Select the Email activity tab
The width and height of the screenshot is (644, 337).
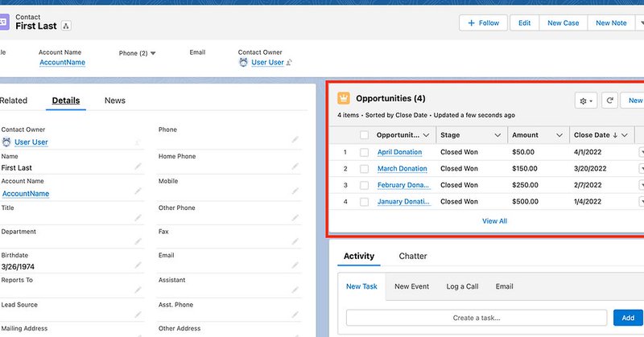pyautogui.click(x=505, y=286)
